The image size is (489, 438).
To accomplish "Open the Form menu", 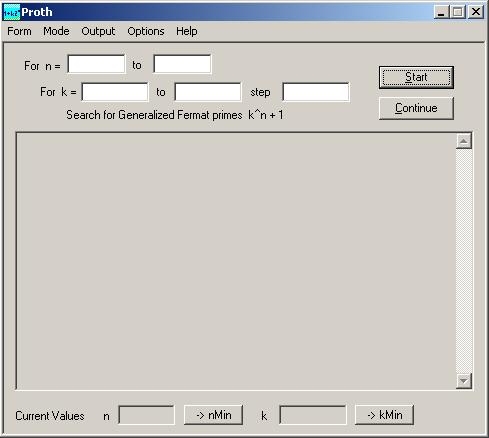I will tap(19, 31).
